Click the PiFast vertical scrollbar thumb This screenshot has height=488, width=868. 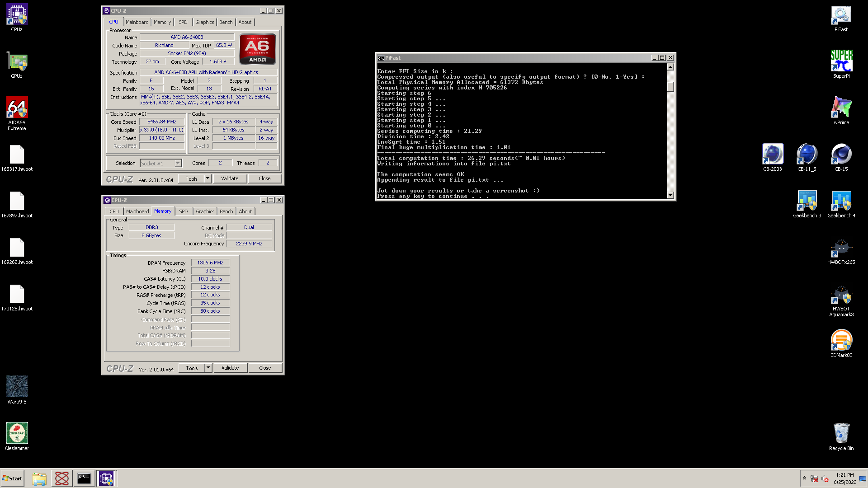670,86
